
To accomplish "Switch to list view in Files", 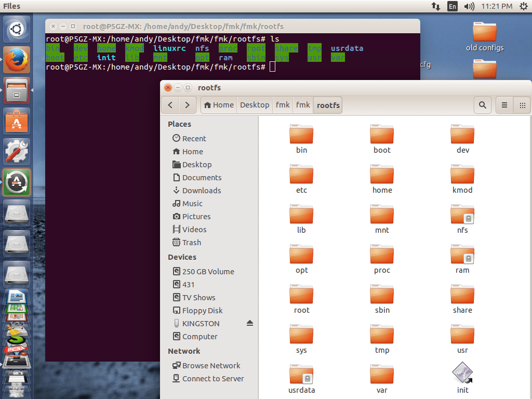I will coord(504,105).
